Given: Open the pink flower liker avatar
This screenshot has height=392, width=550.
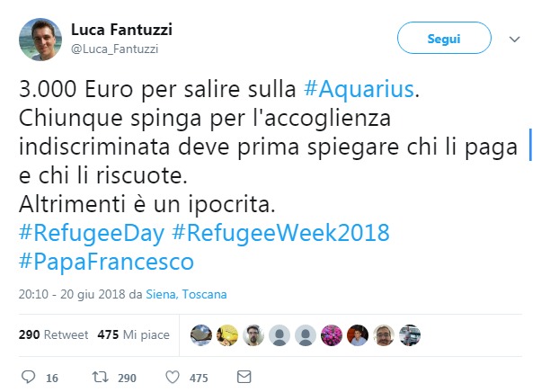Looking at the screenshot, I should pyautogui.click(x=332, y=335).
